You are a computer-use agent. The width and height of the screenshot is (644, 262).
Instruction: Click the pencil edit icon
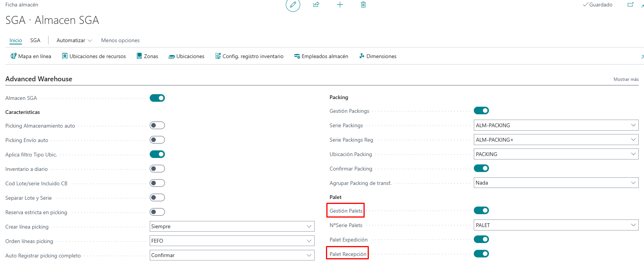(293, 5)
